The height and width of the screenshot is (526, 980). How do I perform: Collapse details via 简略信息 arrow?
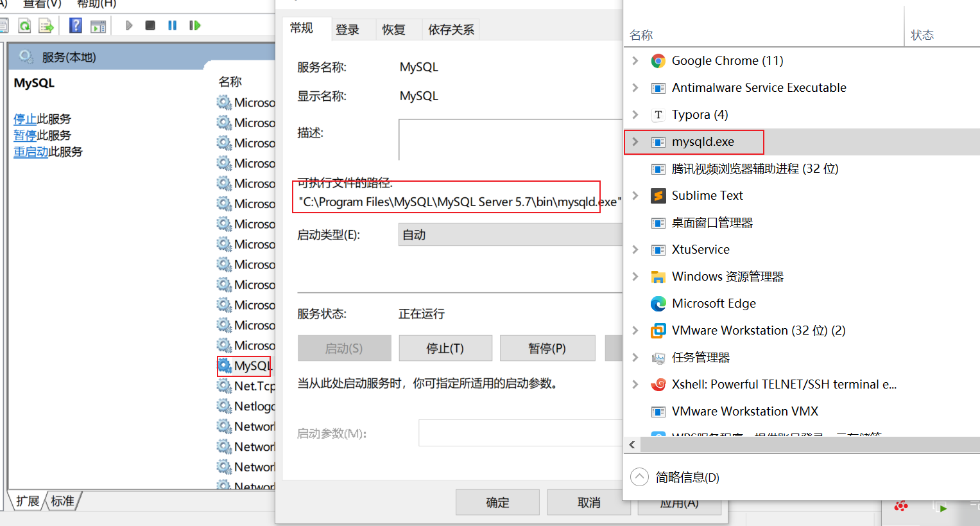(639, 477)
